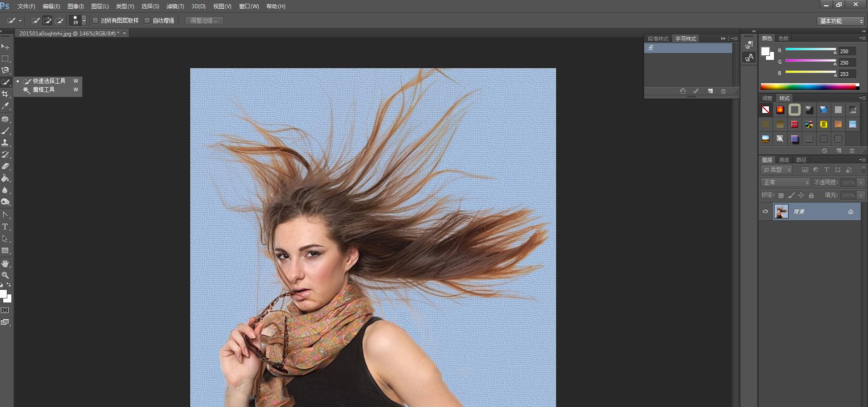Toggle lock position icon
The image size is (868, 407).
coord(801,195)
